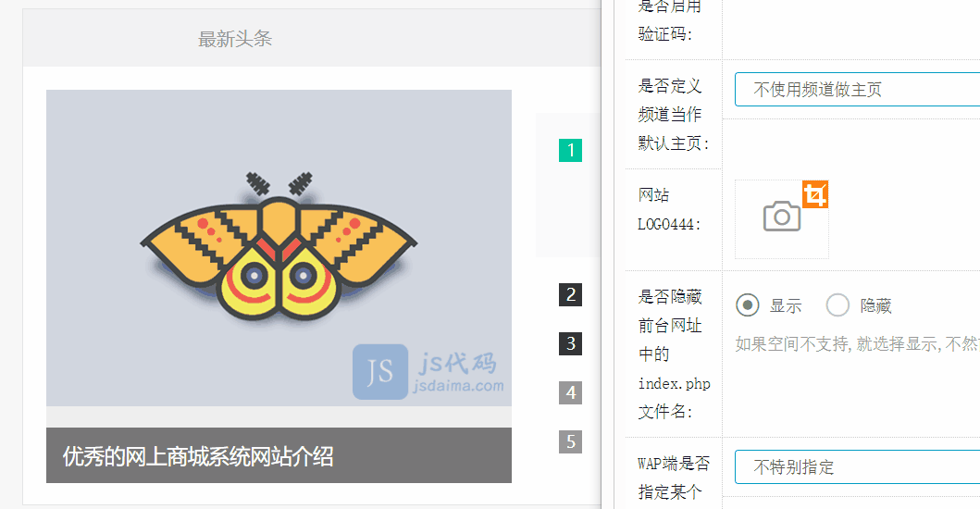The image size is (980, 509).
Task: Select the number 5 headline badge
Action: coord(571,441)
